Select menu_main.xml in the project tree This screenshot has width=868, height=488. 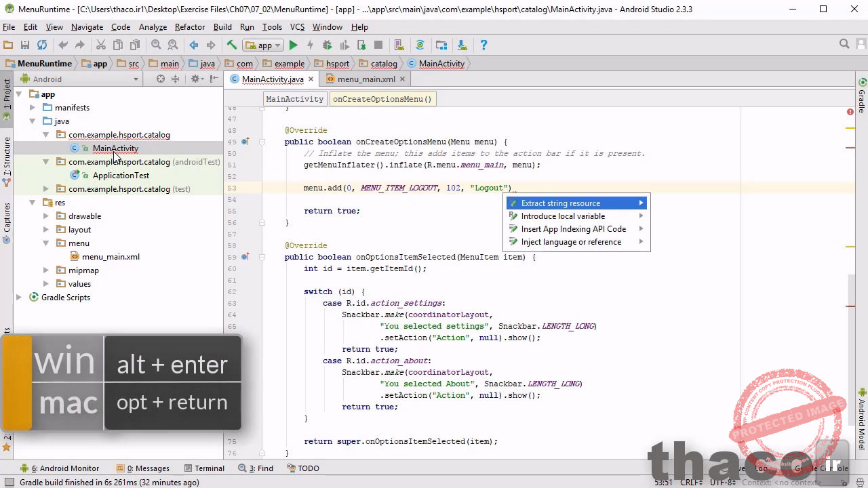pos(111,257)
